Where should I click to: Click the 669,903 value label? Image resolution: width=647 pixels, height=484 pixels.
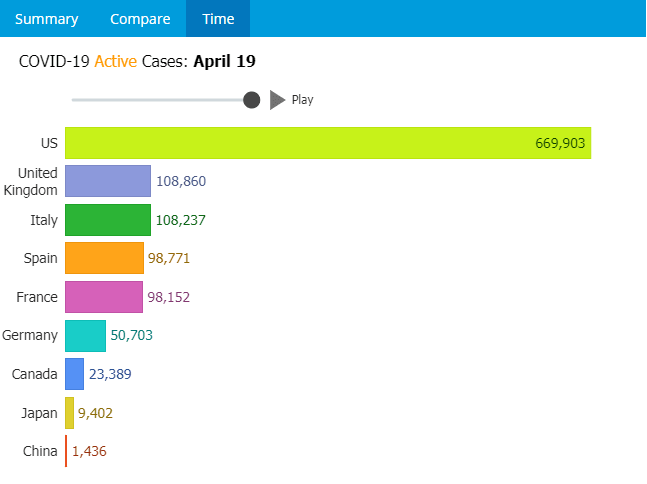[560, 143]
